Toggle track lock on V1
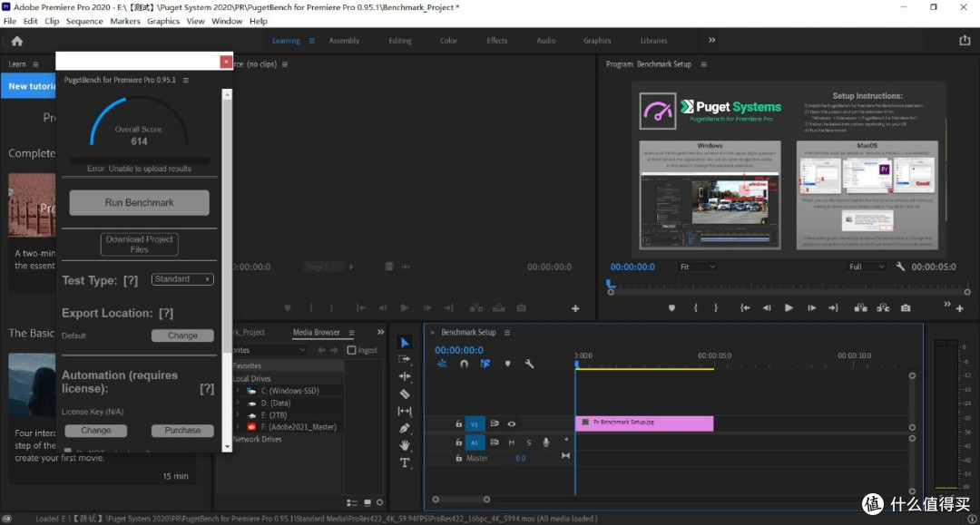Image resolution: width=980 pixels, height=525 pixels. 458,423
